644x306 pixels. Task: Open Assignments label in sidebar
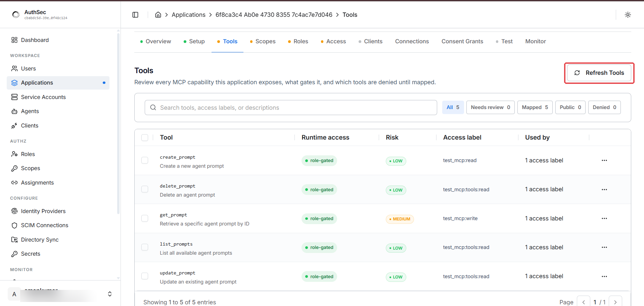pyautogui.click(x=37, y=183)
